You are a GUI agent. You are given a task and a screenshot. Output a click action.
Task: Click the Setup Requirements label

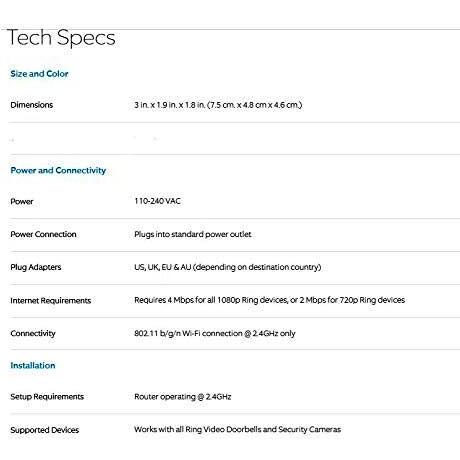pos(47,397)
